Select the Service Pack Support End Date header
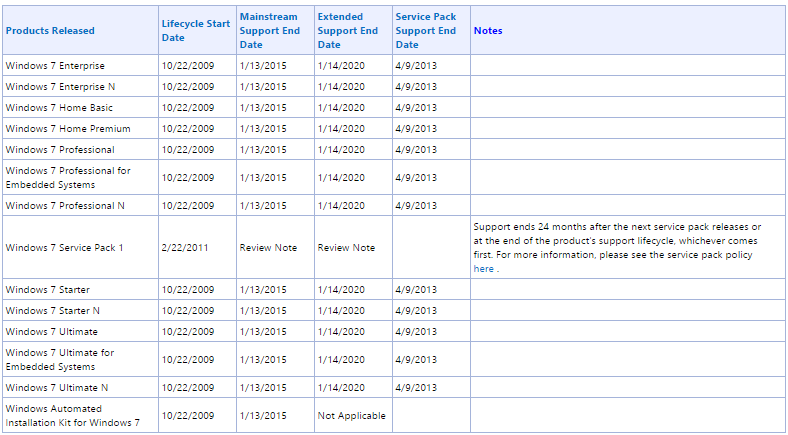This screenshot has width=788, height=435. (x=425, y=30)
